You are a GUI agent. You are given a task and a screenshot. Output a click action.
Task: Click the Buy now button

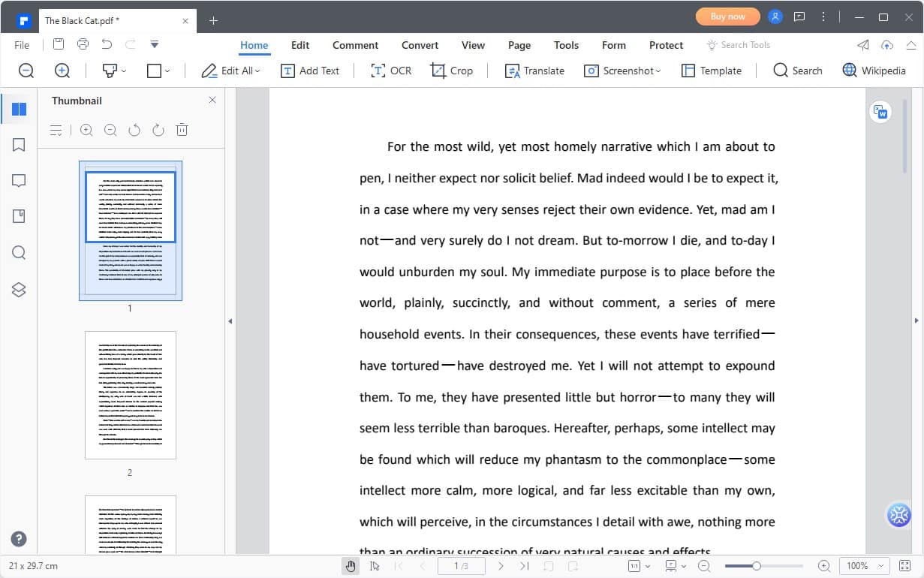coord(727,17)
